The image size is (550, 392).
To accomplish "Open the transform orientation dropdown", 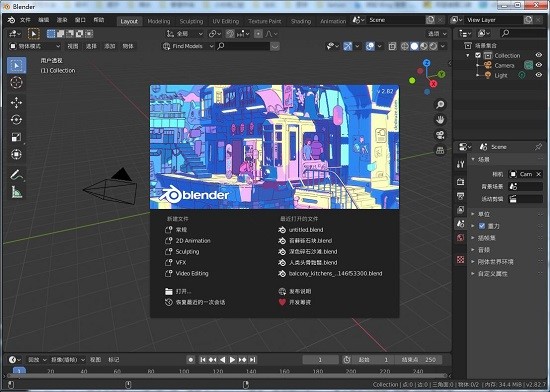I will point(185,34).
